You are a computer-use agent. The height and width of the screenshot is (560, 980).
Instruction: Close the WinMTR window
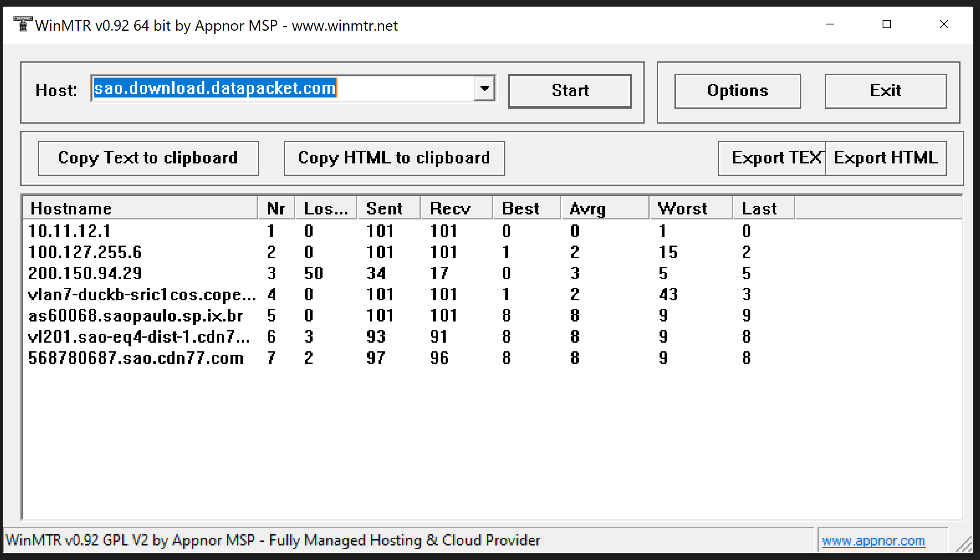pos(944,24)
